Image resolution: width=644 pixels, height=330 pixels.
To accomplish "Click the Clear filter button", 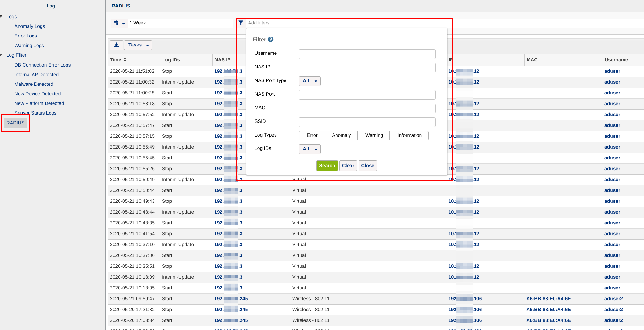I will pos(348,166).
